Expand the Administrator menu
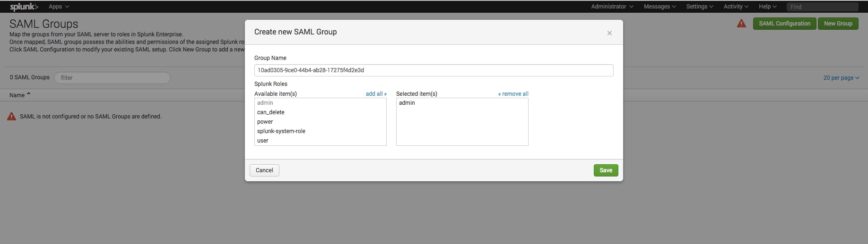 tap(612, 7)
